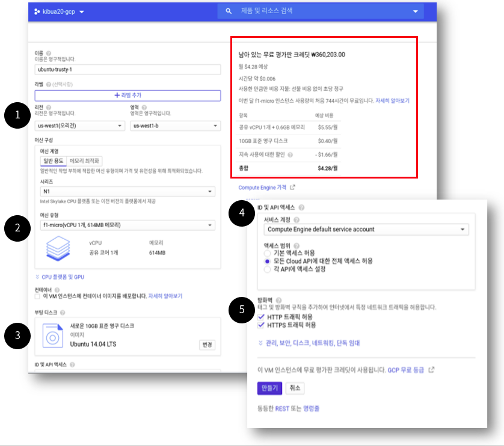Open 자세히 알아보기 link in free tier notice

click(393, 101)
